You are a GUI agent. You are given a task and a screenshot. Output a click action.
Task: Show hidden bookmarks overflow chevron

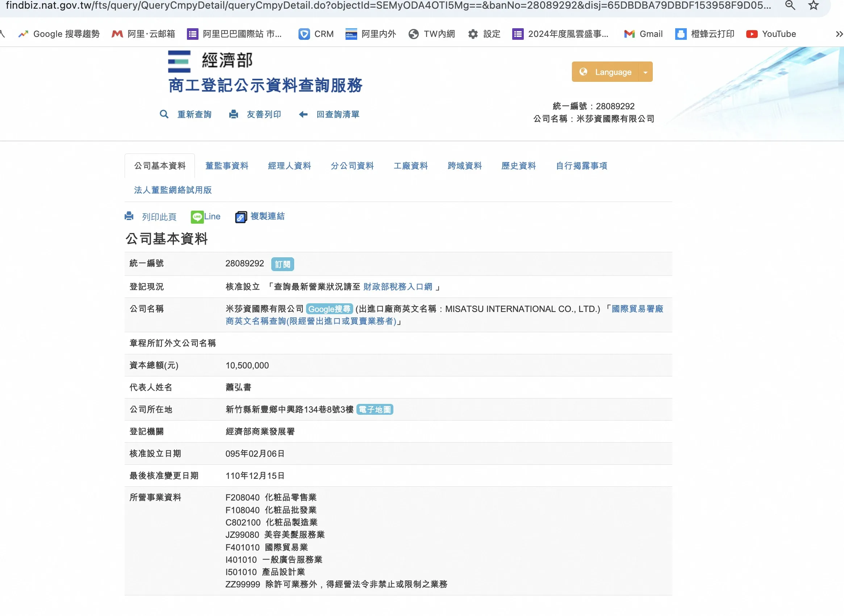point(839,34)
